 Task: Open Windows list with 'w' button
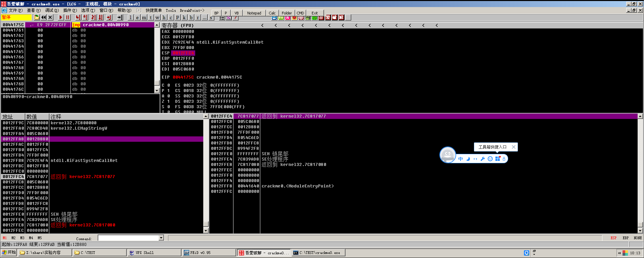pos(157,17)
